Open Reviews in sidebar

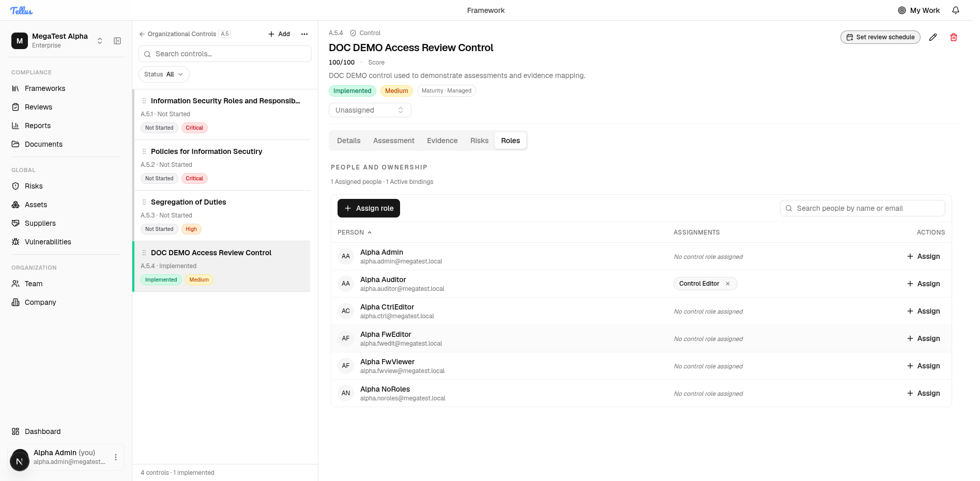point(66,107)
